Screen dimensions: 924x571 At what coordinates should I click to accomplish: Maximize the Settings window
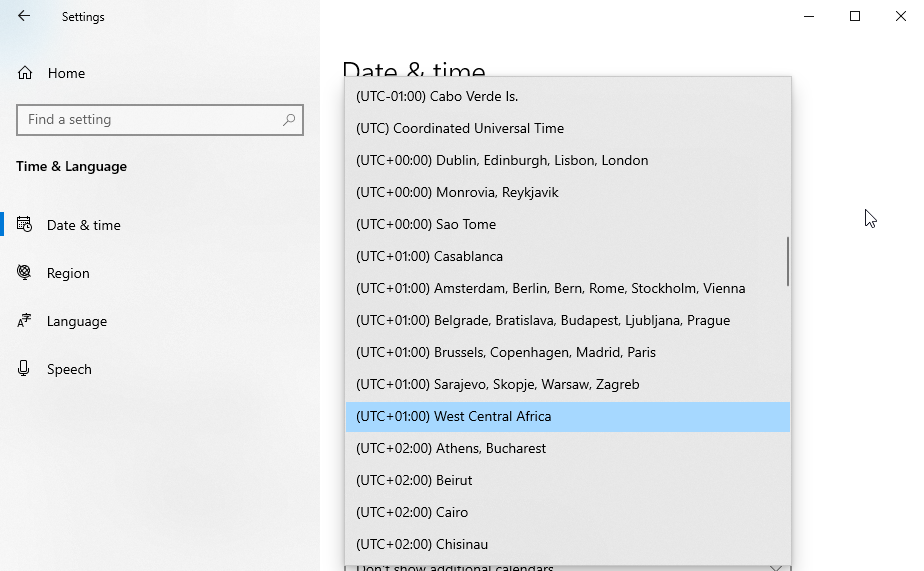(855, 16)
